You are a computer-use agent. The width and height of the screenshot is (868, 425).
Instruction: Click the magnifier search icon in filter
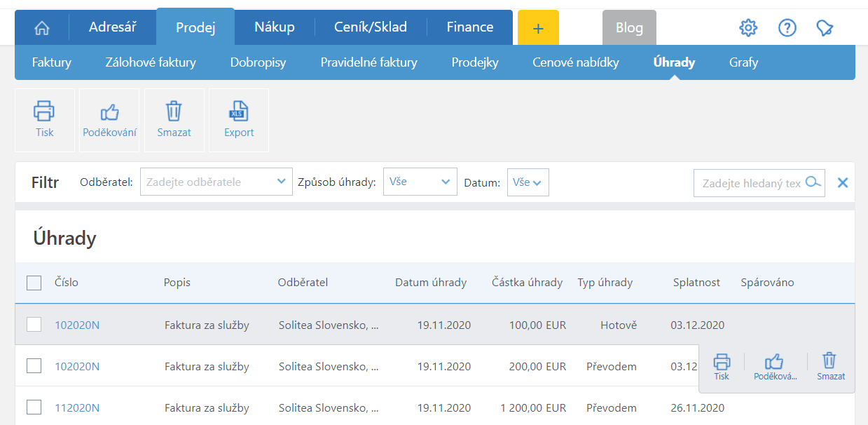[813, 182]
